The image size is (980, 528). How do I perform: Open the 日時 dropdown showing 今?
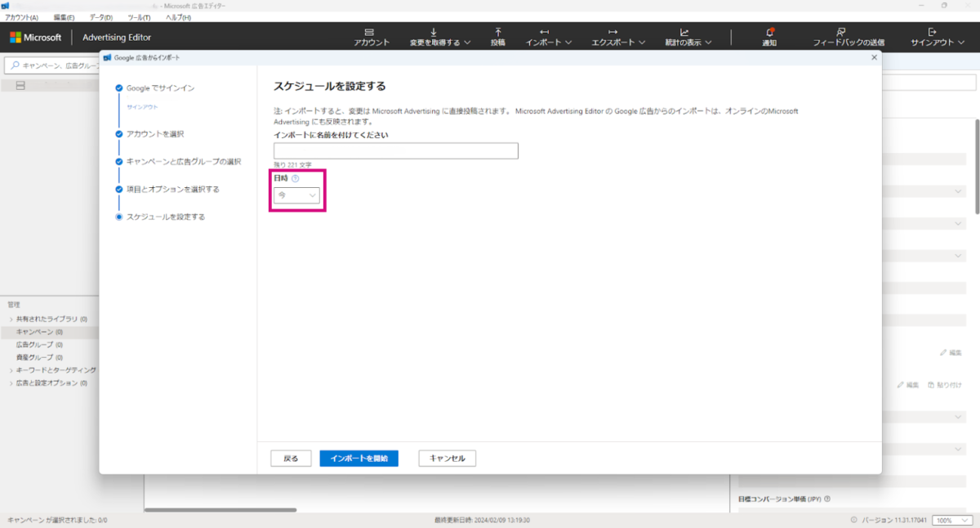coord(296,195)
